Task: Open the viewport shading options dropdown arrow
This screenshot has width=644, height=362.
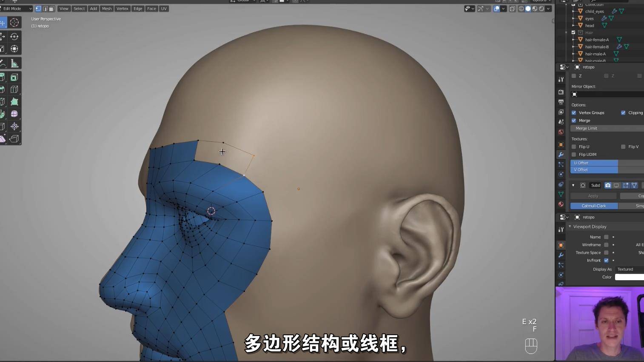Action: (548, 9)
